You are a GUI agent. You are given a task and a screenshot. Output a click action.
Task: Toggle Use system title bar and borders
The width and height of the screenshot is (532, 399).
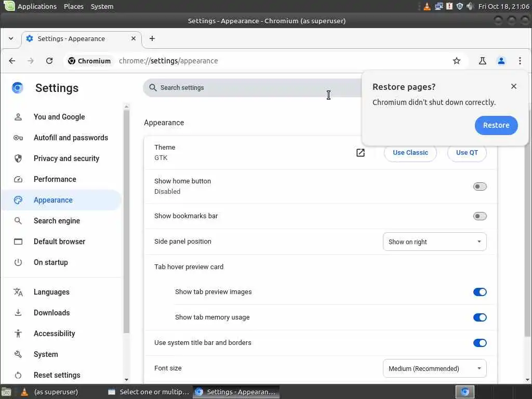pyautogui.click(x=480, y=343)
